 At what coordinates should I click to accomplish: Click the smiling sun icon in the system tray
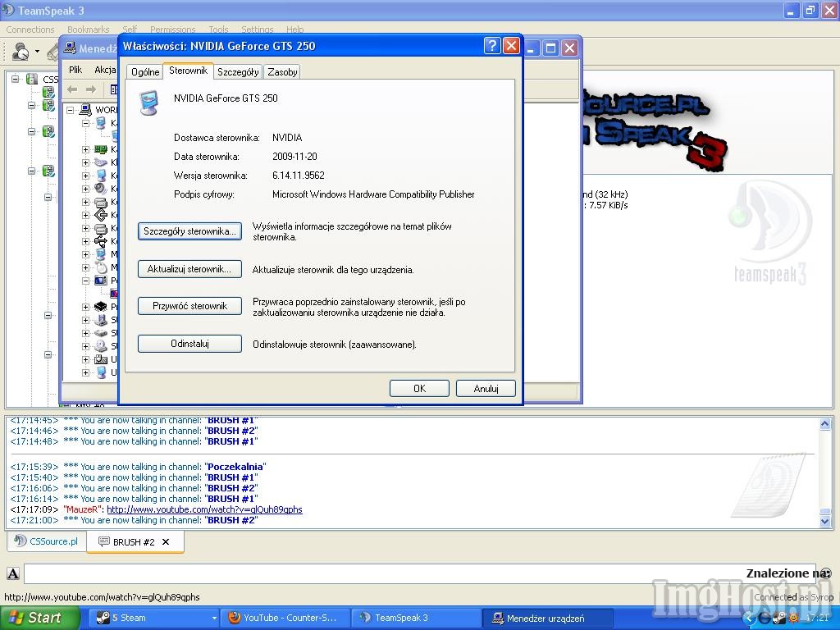(794, 619)
